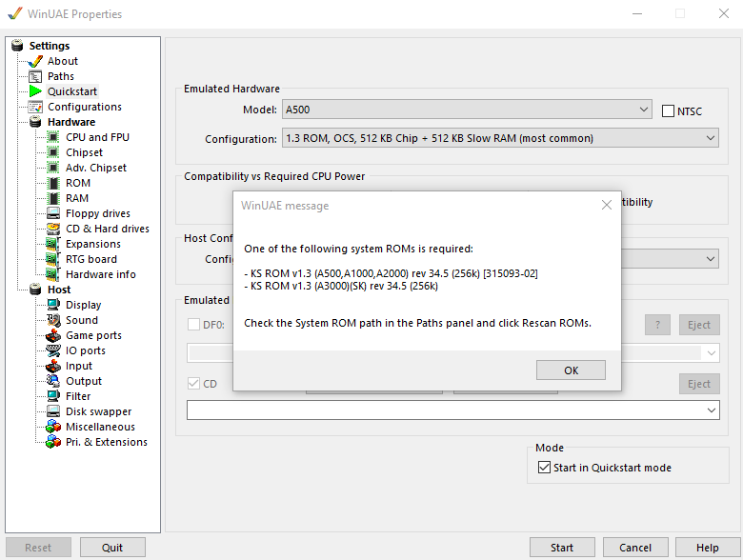The image size is (743, 560).
Task: Click the CD & Hard drives icon
Action: (x=53, y=229)
